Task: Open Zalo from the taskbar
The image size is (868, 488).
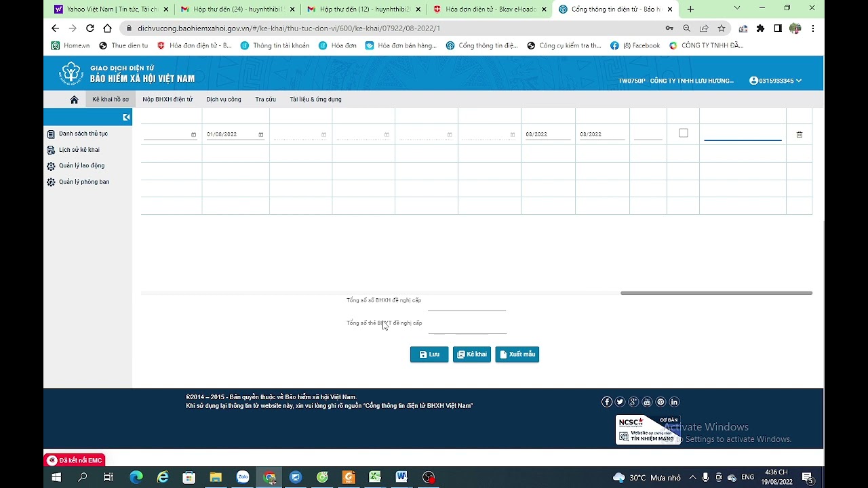Action: coord(243,477)
